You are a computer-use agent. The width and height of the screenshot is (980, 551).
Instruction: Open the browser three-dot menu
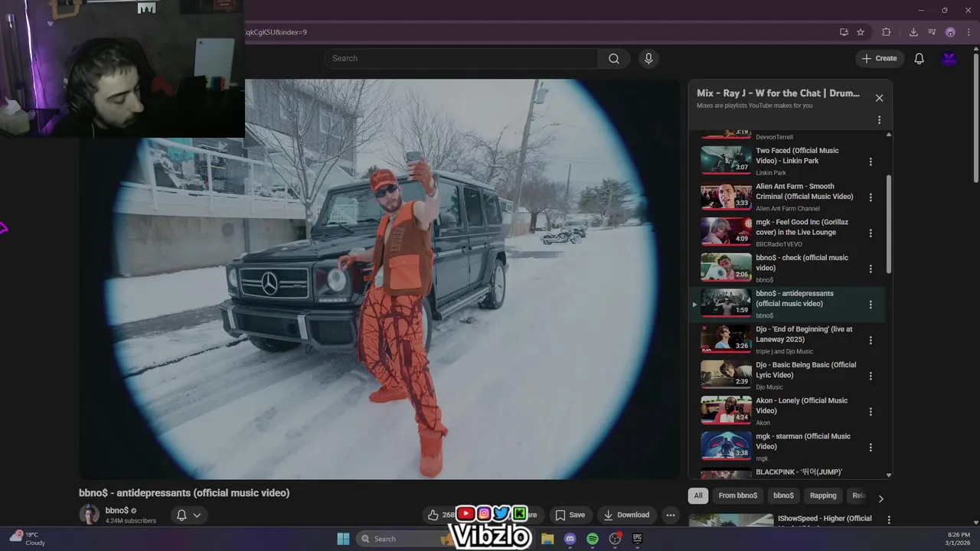[969, 32]
